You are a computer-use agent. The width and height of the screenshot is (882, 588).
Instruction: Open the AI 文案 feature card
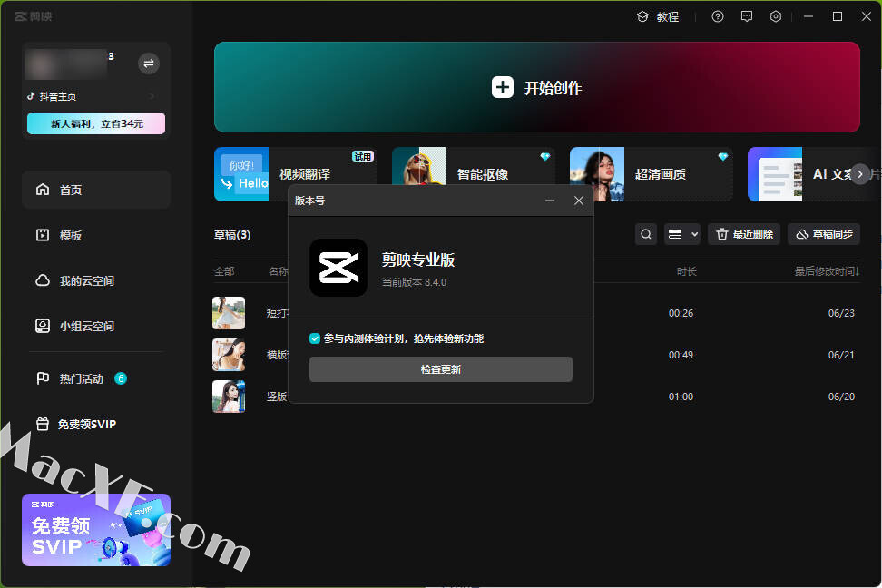pyautogui.click(x=804, y=174)
